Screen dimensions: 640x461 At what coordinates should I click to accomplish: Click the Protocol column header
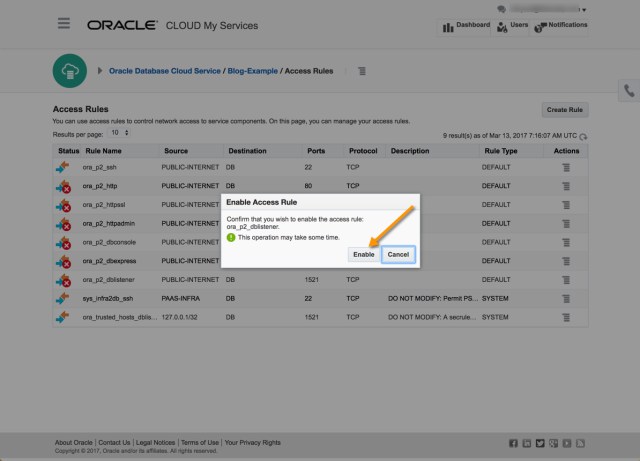[363, 151]
